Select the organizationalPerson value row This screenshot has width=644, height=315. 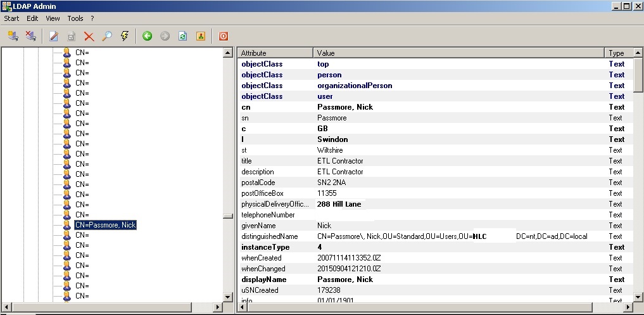[436, 86]
